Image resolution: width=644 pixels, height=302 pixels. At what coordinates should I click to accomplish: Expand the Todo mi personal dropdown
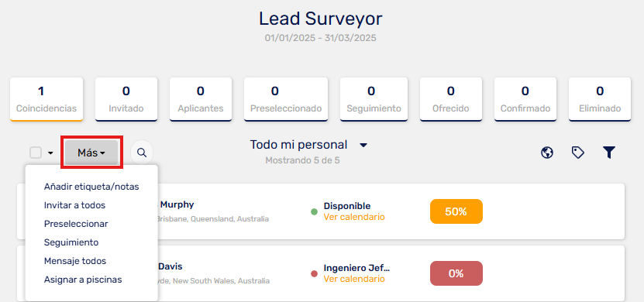(x=363, y=146)
